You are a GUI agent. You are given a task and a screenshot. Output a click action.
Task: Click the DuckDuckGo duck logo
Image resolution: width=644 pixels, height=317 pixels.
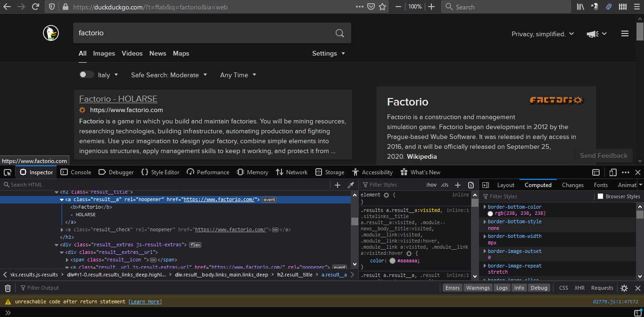point(51,33)
